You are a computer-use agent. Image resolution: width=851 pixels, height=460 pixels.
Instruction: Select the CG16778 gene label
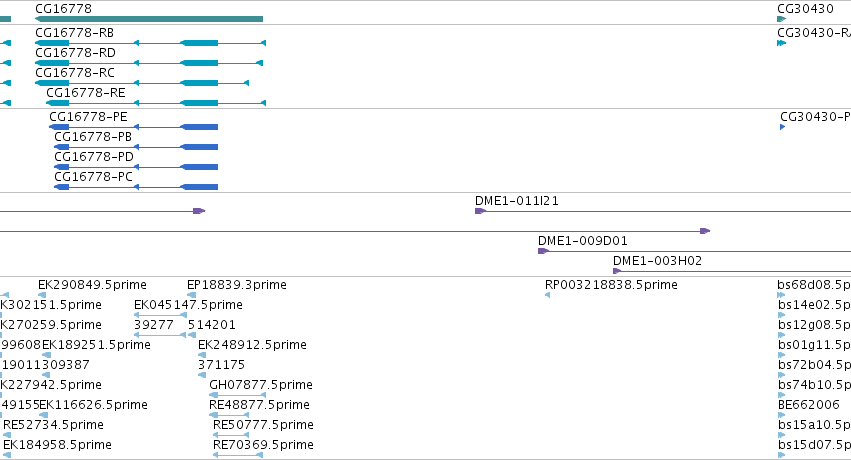pyautogui.click(x=63, y=9)
